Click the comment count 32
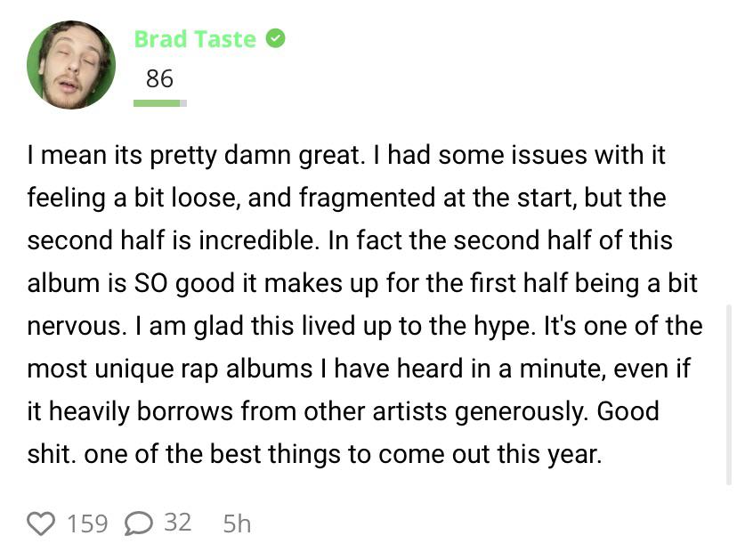 [x=175, y=524]
